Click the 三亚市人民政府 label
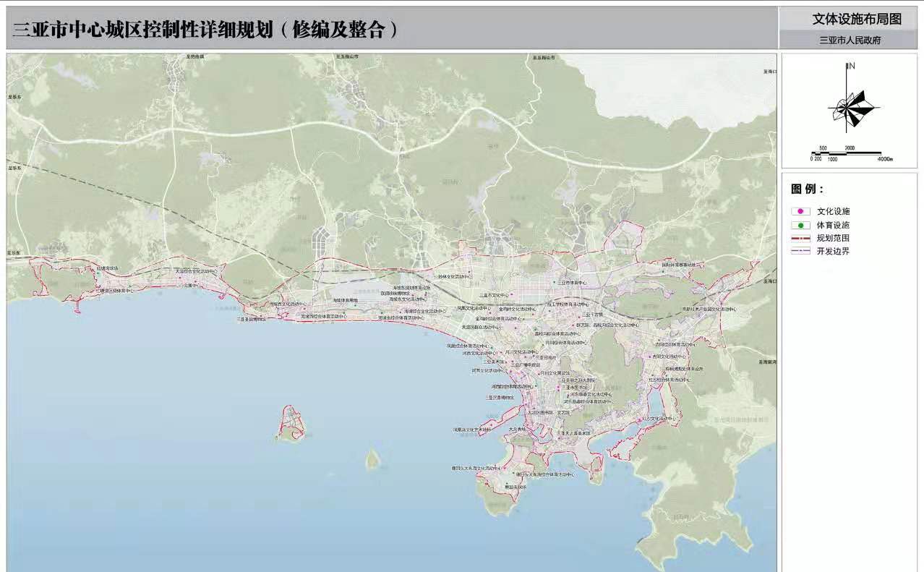The height and width of the screenshot is (572, 924). pos(850,40)
